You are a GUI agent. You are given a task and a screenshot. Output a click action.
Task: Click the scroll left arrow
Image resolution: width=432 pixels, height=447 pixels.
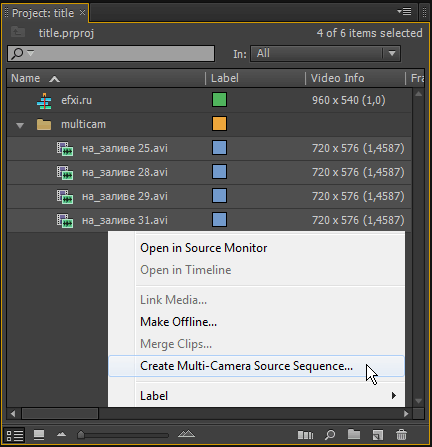point(13,414)
